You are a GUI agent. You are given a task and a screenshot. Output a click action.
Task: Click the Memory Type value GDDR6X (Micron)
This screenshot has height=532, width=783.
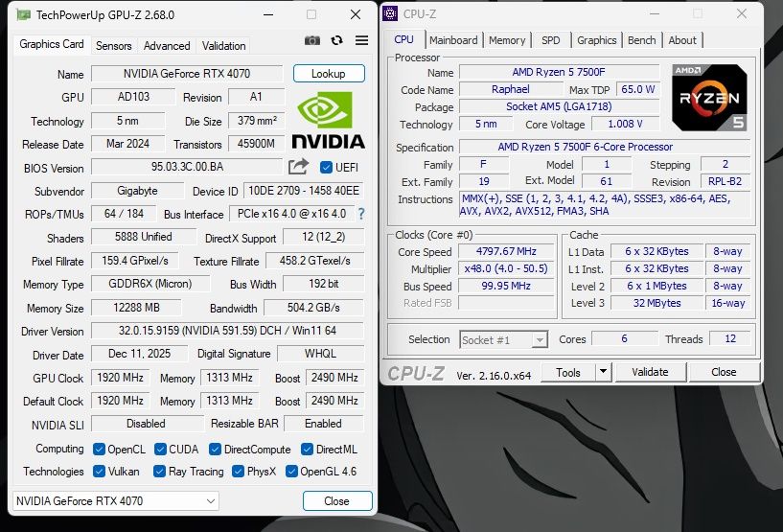click(x=150, y=284)
